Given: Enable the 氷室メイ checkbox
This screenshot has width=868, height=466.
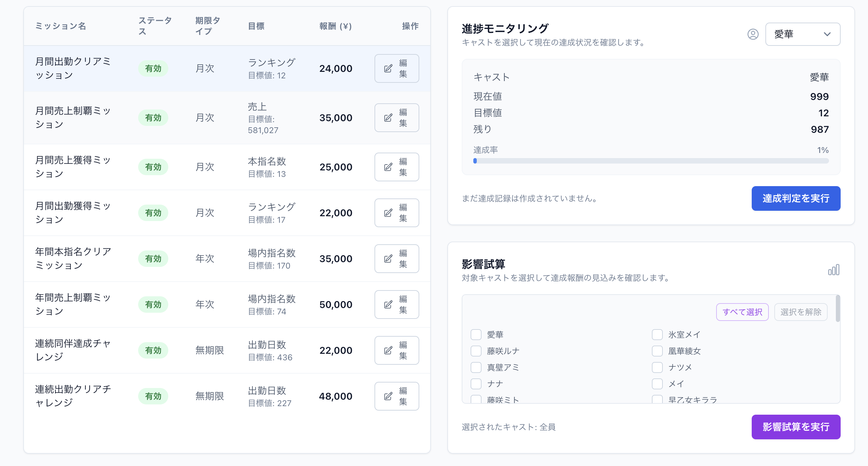Looking at the screenshot, I should pos(657,334).
